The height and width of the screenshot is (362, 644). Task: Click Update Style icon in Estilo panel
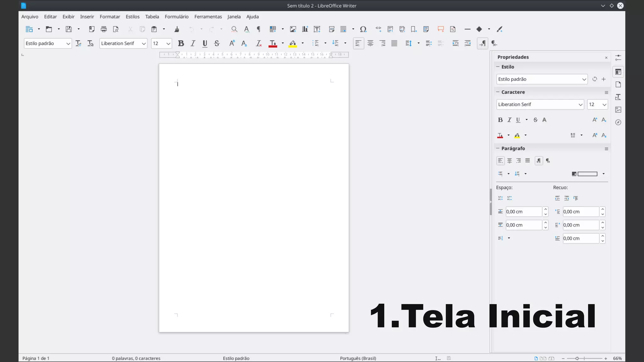pyautogui.click(x=595, y=79)
